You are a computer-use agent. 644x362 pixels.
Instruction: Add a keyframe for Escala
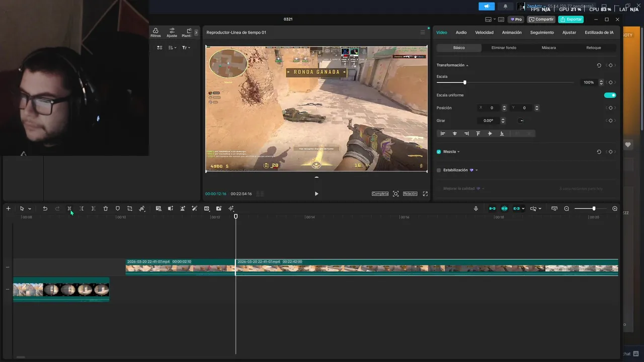click(610, 82)
